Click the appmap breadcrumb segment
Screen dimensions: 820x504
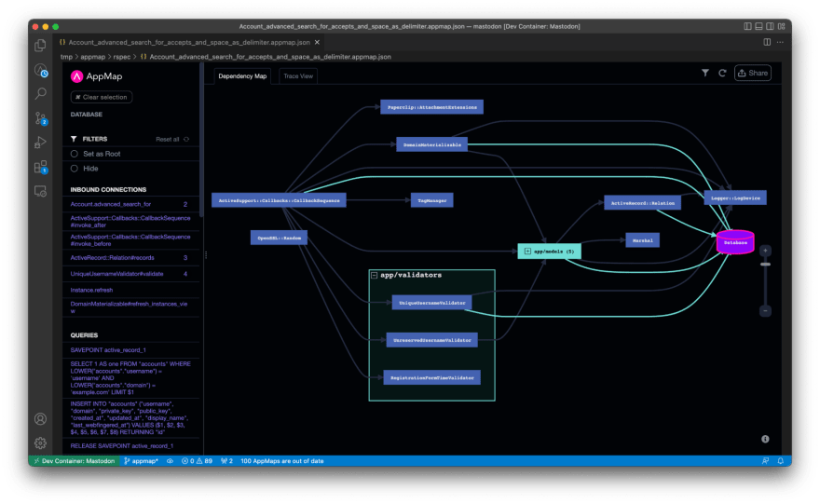[92, 57]
